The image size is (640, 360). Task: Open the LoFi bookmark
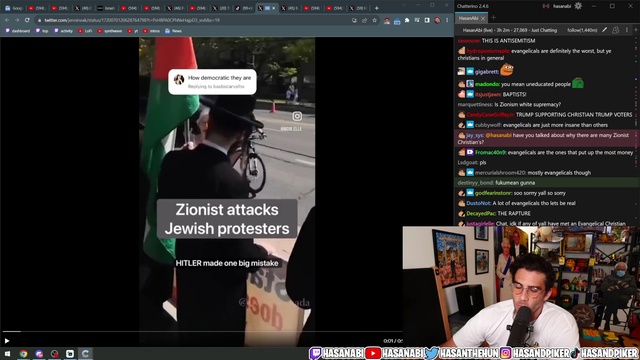(85, 31)
